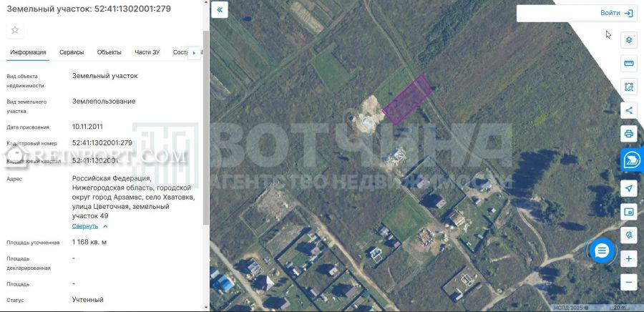Open the round blue message menu button
Image resolution: width=644 pixels, height=312 pixels.
602,250
